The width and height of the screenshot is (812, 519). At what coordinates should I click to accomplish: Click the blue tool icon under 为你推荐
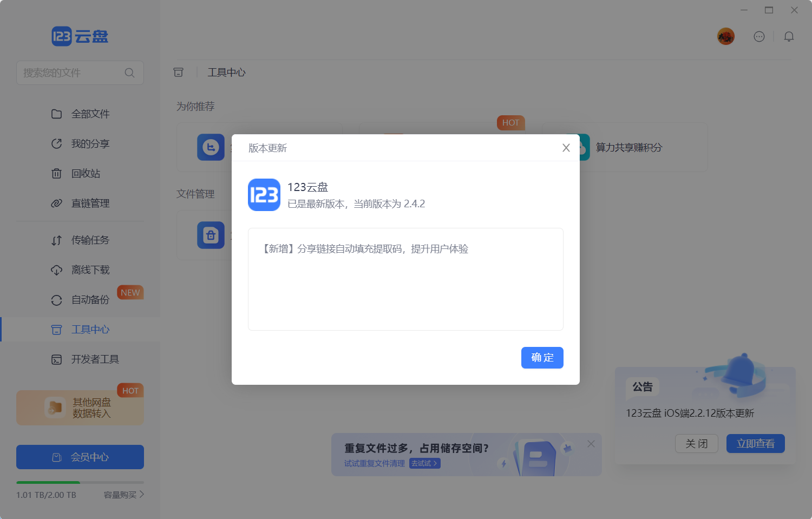[211, 147]
